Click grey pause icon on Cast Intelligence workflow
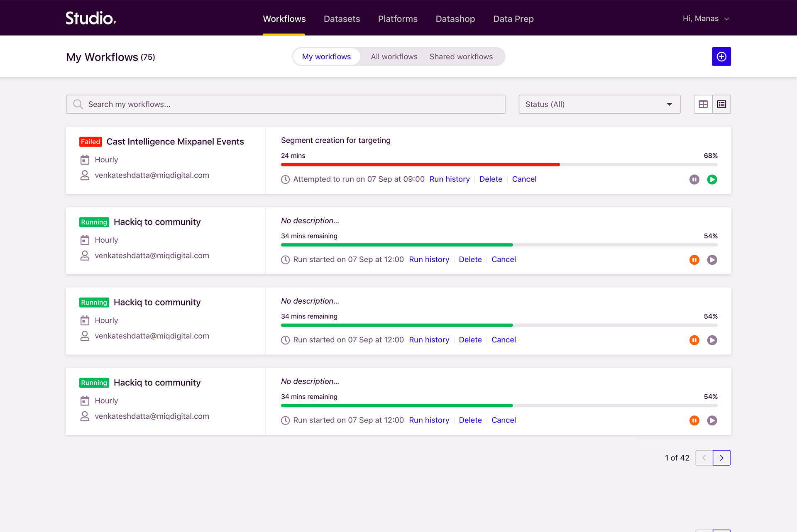The width and height of the screenshot is (797, 532). click(x=694, y=179)
